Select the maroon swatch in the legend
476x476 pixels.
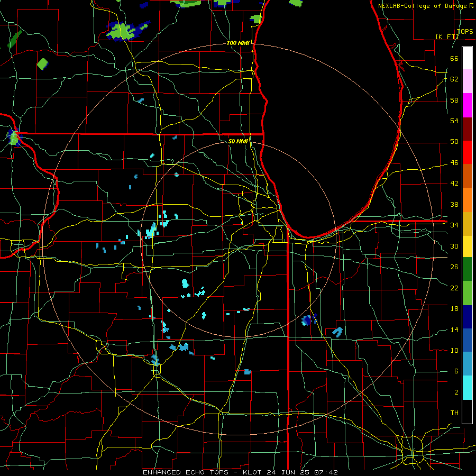click(467, 129)
